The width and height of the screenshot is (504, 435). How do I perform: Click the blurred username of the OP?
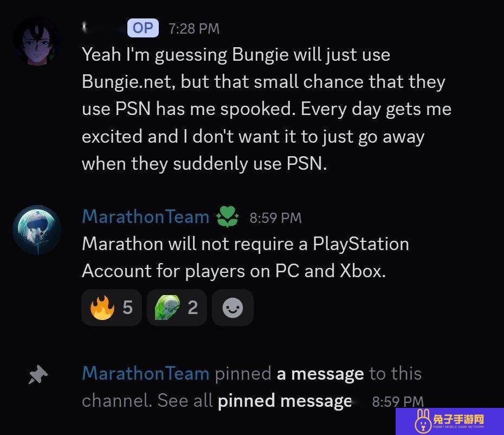click(x=102, y=28)
